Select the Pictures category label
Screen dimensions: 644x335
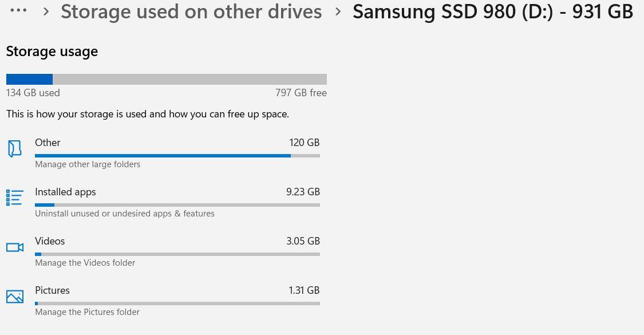[x=52, y=290]
